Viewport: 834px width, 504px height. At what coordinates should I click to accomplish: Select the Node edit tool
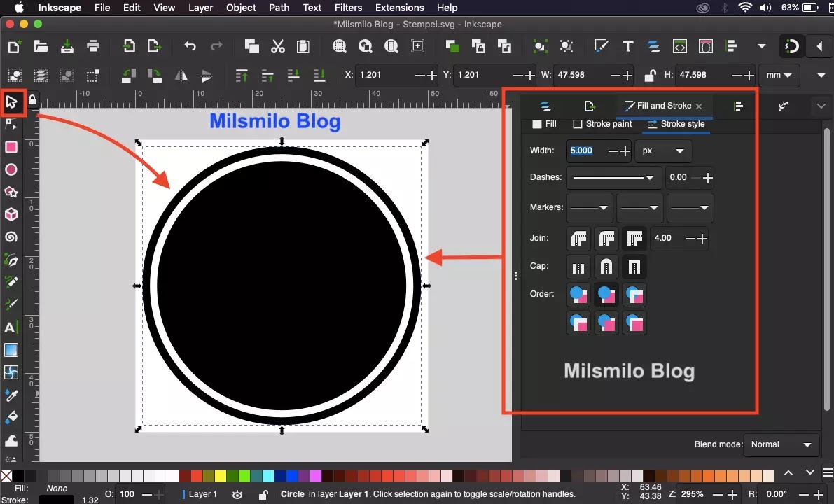click(x=11, y=125)
